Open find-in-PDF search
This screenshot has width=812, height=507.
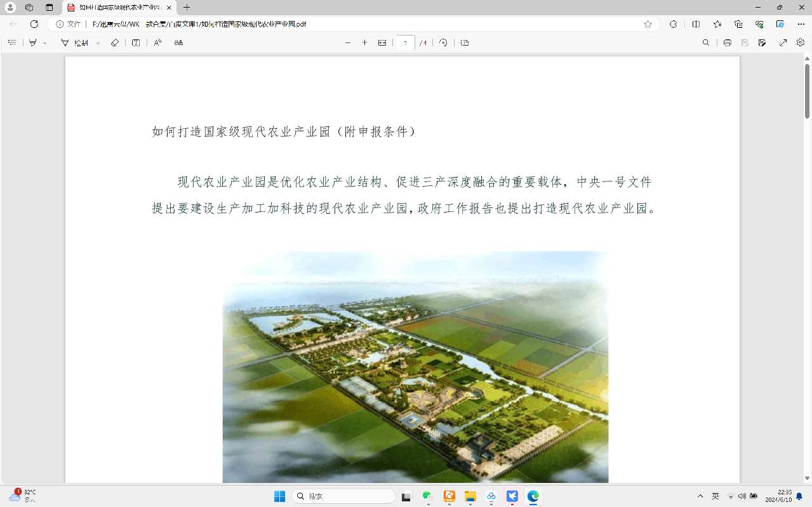(x=706, y=43)
